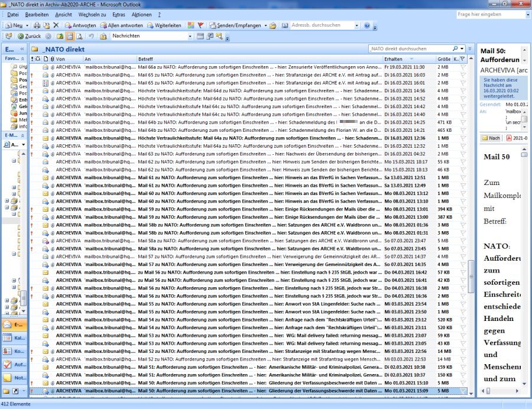Toggle the reading pane icon

[70, 36]
